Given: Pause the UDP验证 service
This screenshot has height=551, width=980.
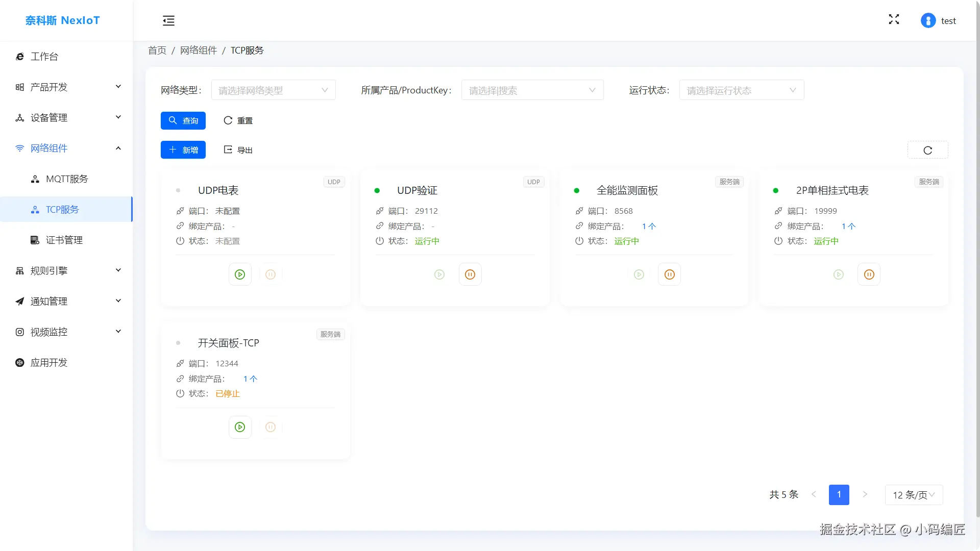Looking at the screenshot, I should click(x=470, y=274).
